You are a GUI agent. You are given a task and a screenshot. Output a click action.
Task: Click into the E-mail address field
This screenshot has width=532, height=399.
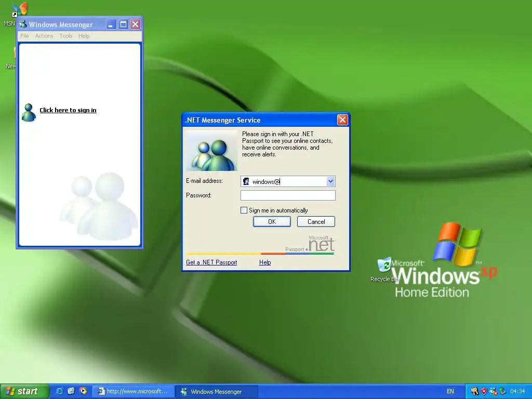tap(288, 181)
